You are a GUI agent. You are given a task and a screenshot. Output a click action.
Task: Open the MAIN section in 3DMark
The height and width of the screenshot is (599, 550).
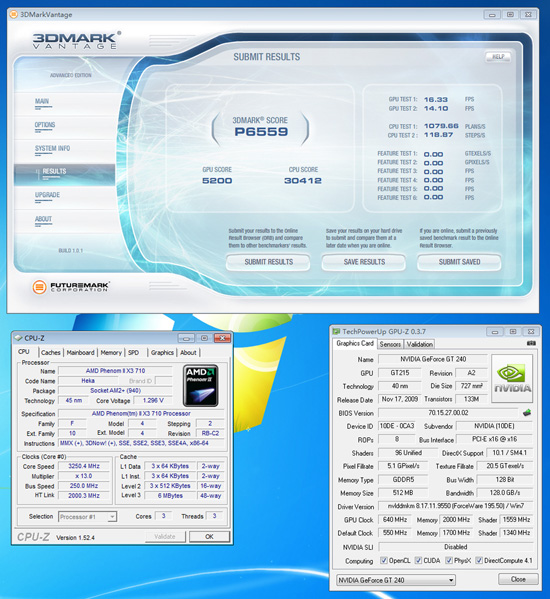tap(42, 102)
